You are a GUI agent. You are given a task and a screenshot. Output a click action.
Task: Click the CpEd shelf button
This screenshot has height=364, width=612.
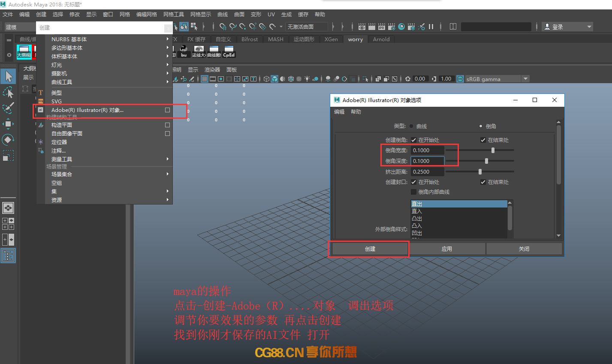229,51
